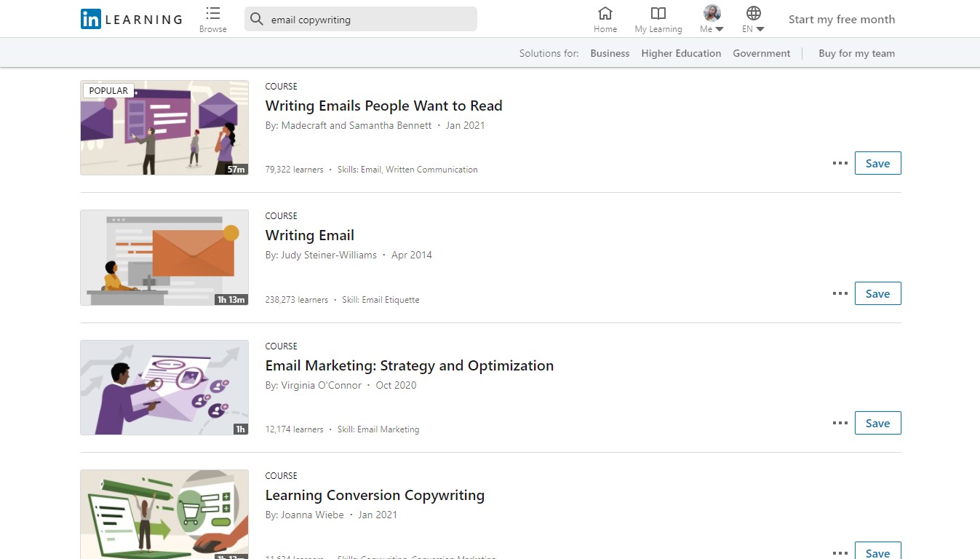Screen dimensions: 980x559
Task: Open more options for Email Marketing course
Action: [840, 422]
